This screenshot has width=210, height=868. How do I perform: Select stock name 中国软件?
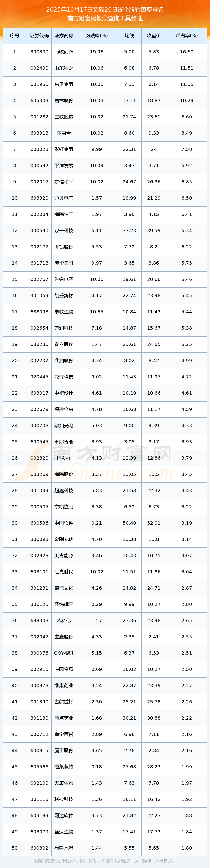pos(64,523)
